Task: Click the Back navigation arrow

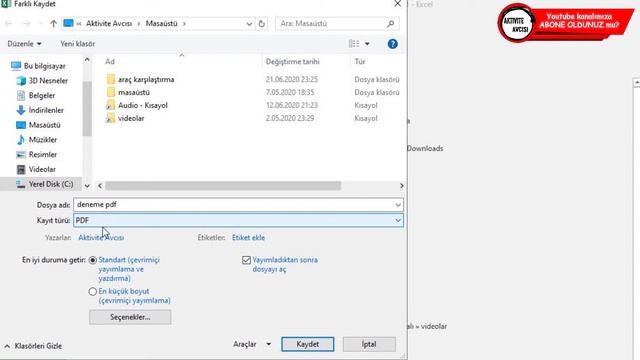Action: (8, 24)
